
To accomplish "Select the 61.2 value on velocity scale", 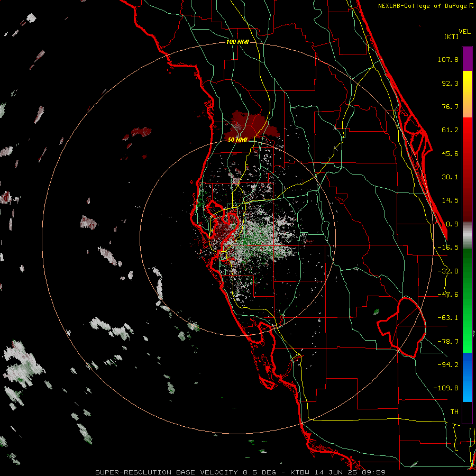I will pyautogui.click(x=450, y=130).
